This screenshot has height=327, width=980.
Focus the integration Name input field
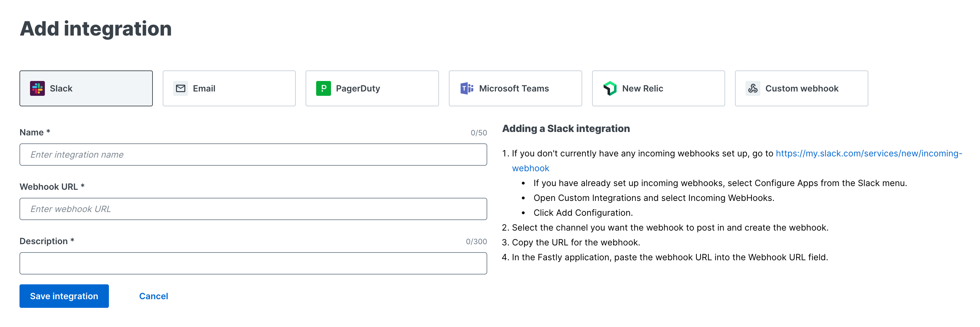pyautogui.click(x=253, y=154)
